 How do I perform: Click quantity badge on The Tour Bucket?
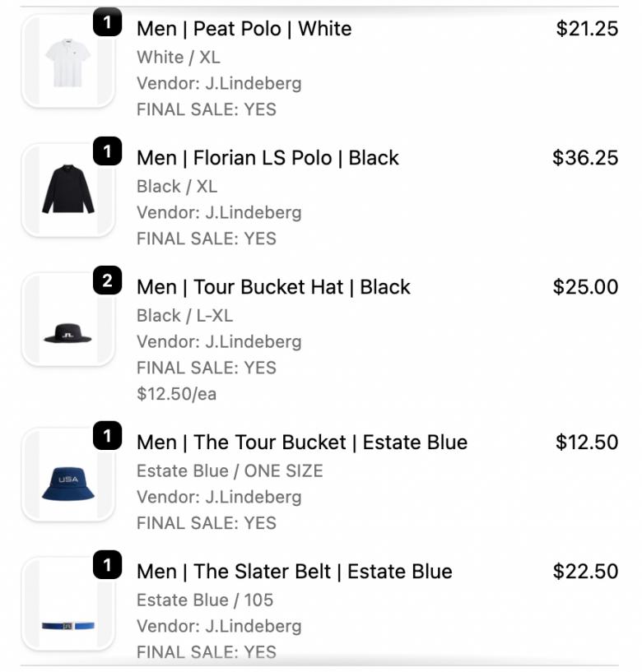[107, 436]
